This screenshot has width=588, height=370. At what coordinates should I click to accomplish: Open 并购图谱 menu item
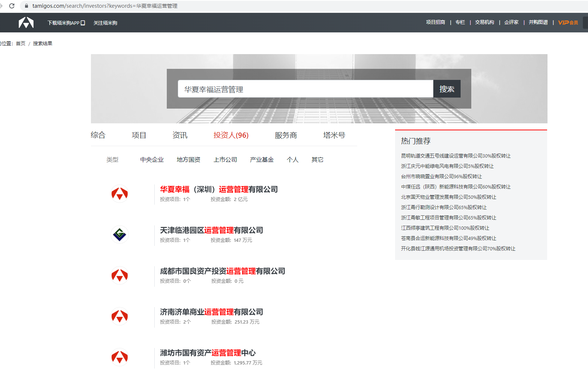(538, 22)
